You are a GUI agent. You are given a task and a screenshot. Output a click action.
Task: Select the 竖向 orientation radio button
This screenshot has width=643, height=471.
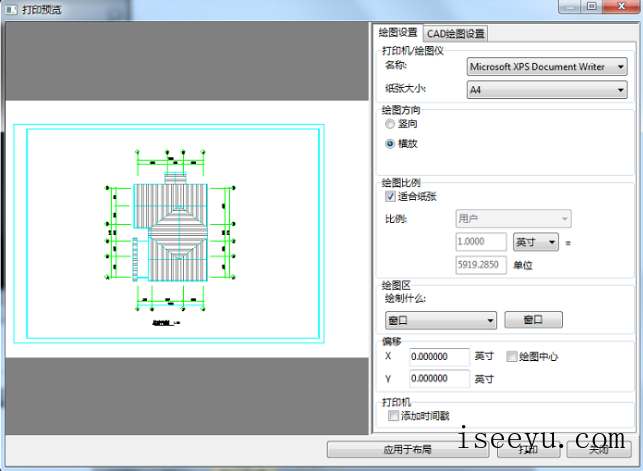tap(390, 124)
